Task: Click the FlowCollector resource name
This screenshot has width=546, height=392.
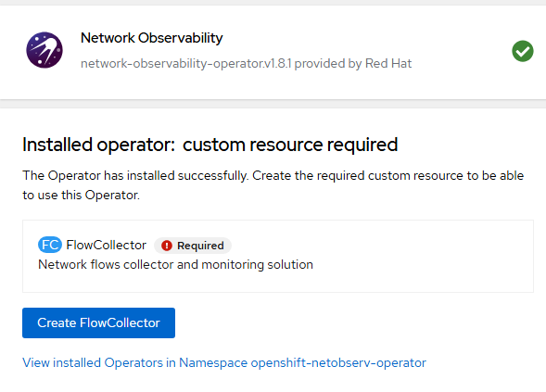Action: coord(107,245)
